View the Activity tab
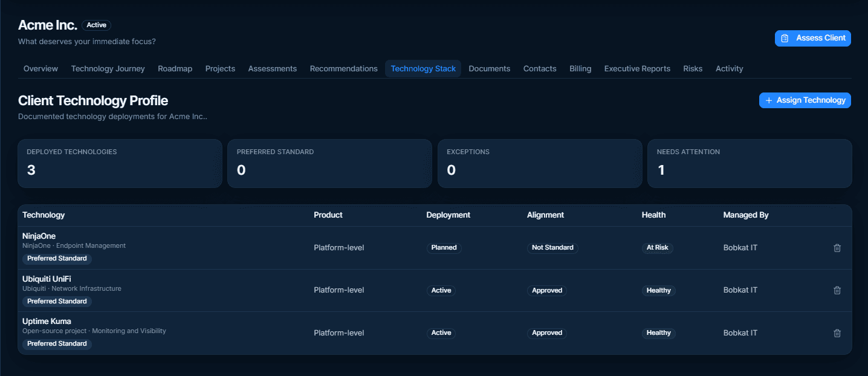The height and width of the screenshot is (376, 868). (x=730, y=69)
